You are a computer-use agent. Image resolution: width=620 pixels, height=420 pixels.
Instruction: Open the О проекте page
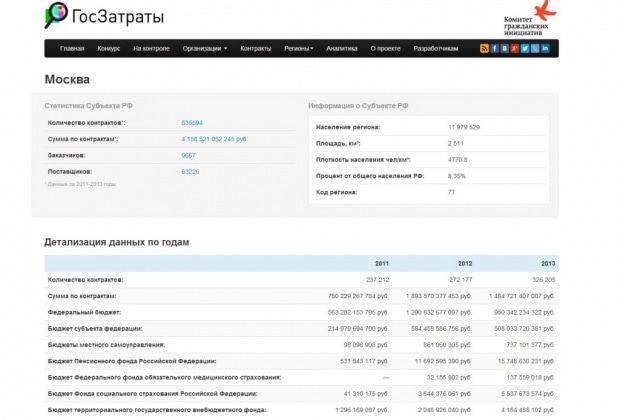click(385, 48)
